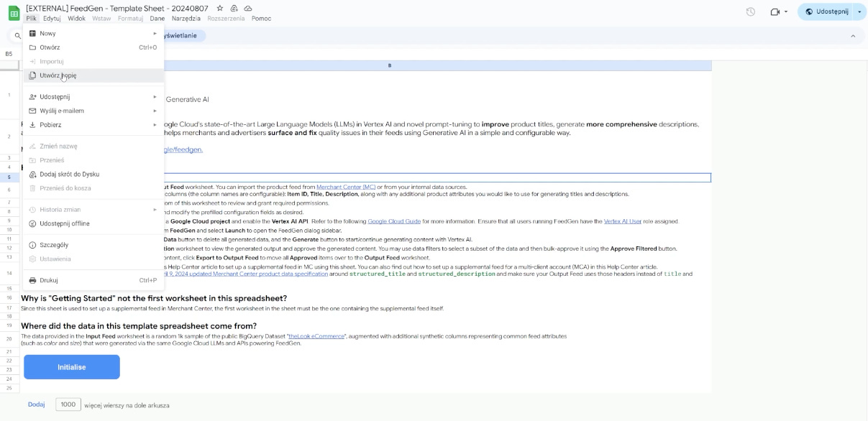This screenshot has height=421, width=868.
Task: Focus the 1000 rows input field
Action: 68,404
